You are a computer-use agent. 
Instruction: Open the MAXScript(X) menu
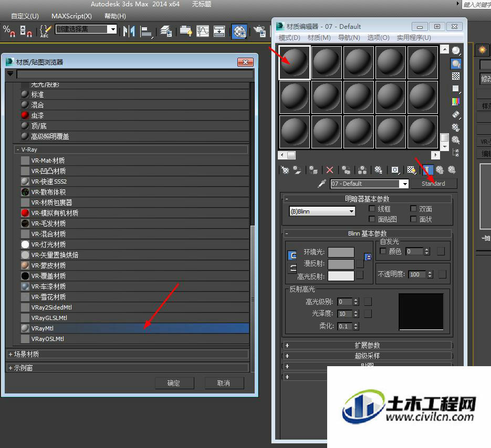72,16
